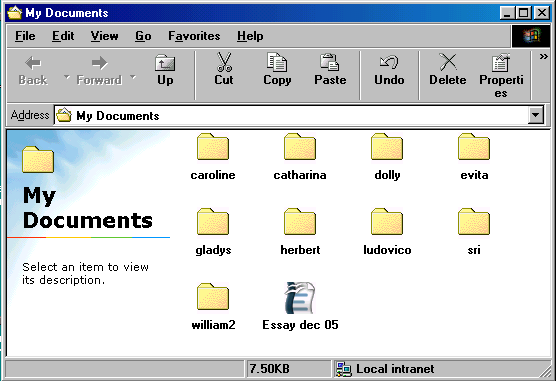Select the caroline folder
Screen dimensions: 556x381
click(x=213, y=157)
